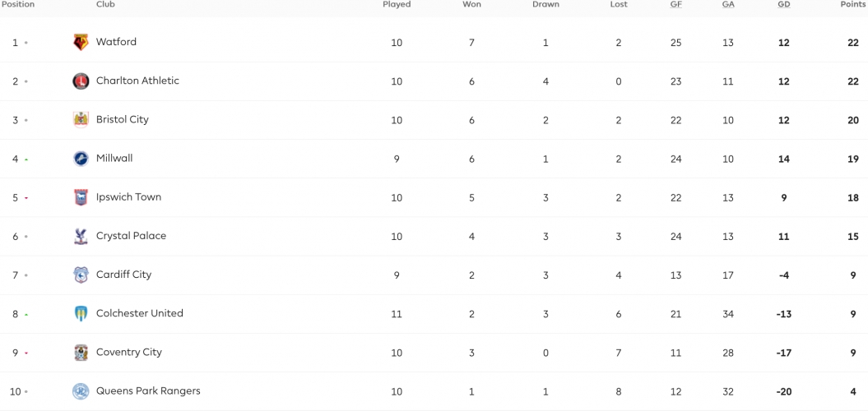Screen dimensions: 868x411
Task: Click the Colchester United badge
Action: coord(81,314)
